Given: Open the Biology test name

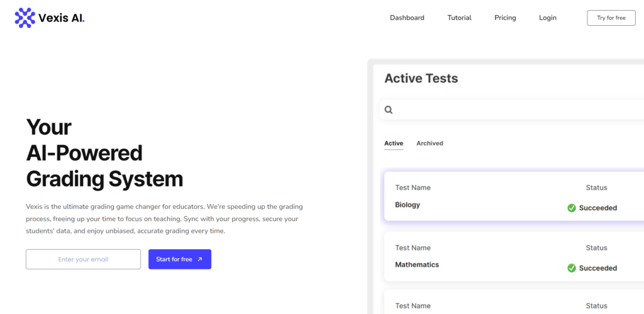Looking at the screenshot, I should (x=408, y=205).
